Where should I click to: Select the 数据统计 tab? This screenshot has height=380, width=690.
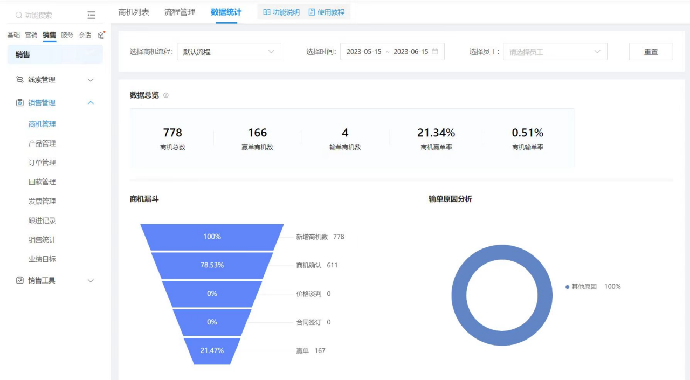coord(226,12)
